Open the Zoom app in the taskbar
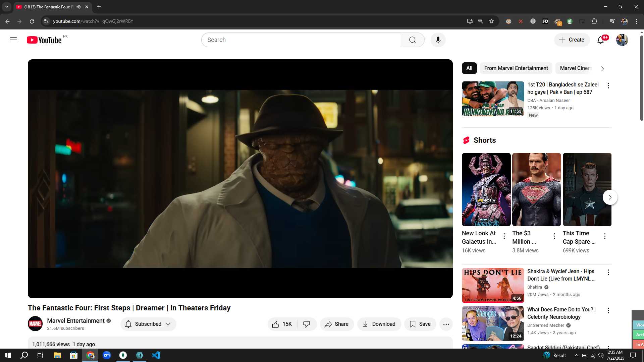 107,355
